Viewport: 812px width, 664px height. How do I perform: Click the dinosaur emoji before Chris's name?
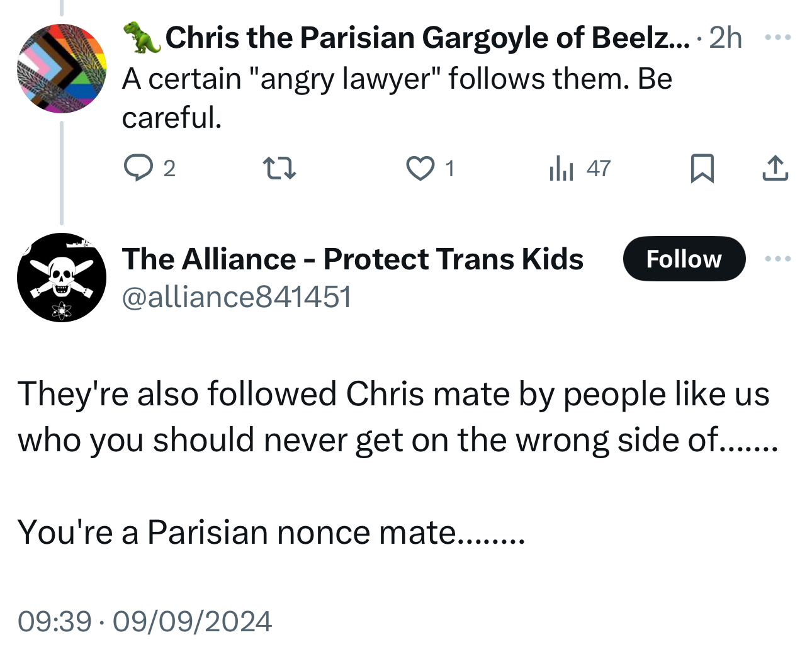point(142,38)
